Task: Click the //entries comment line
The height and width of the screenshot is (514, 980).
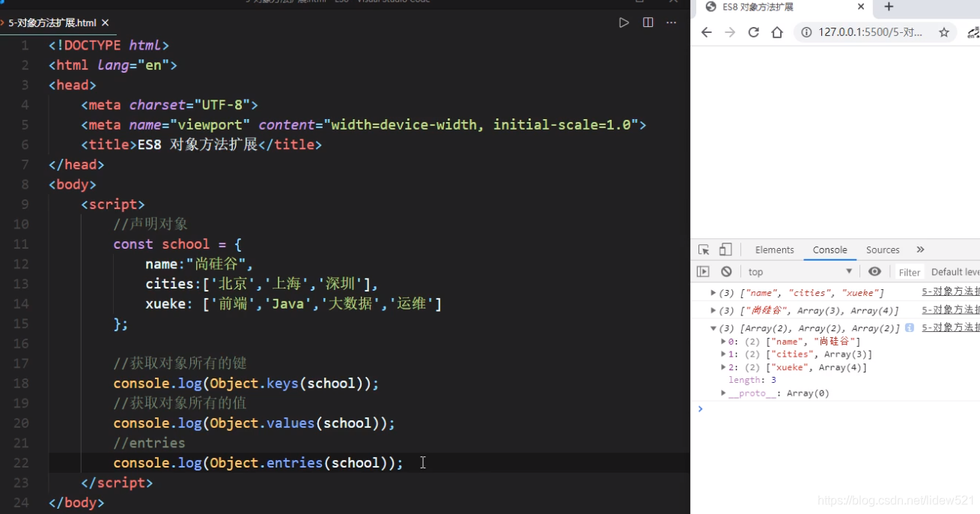Action: coord(149,443)
